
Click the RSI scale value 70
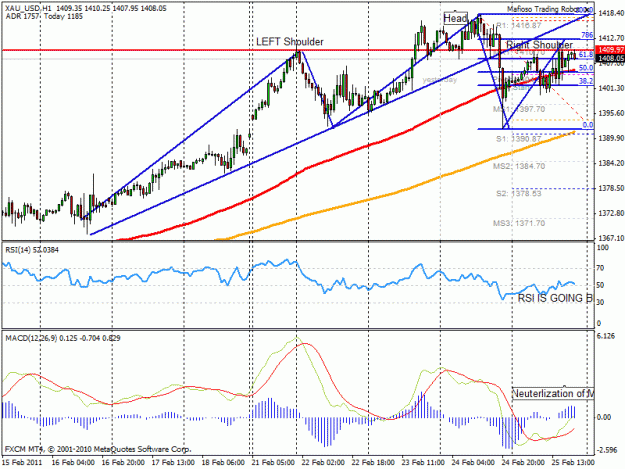click(x=602, y=268)
